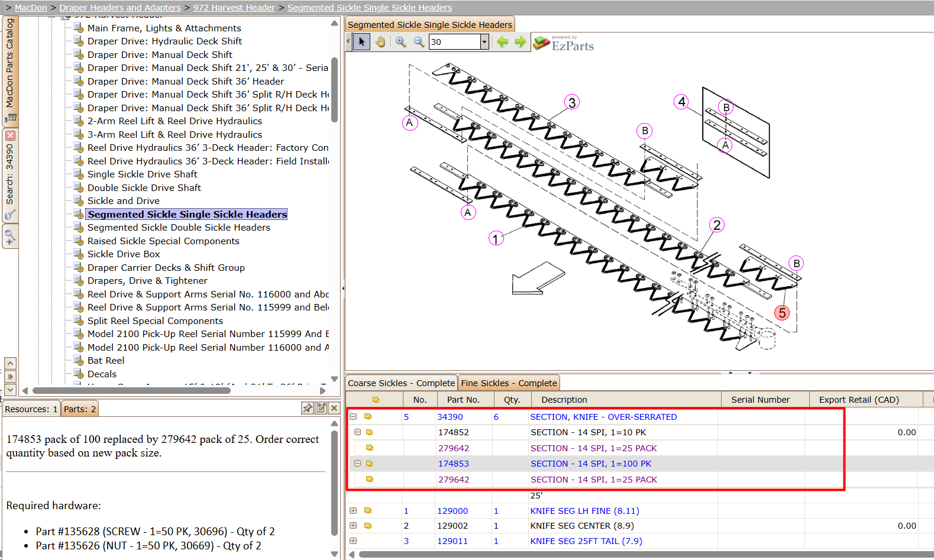Open new search with magnifier plus icon
The image size is (934, 560).
[10, 237]
